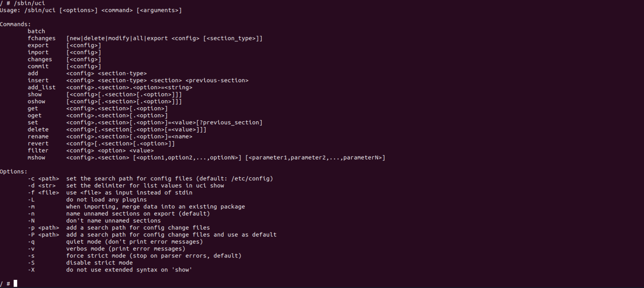Click the terminal cursor at the bottom prompt
The image size is (644, 288).
[15, 284]
